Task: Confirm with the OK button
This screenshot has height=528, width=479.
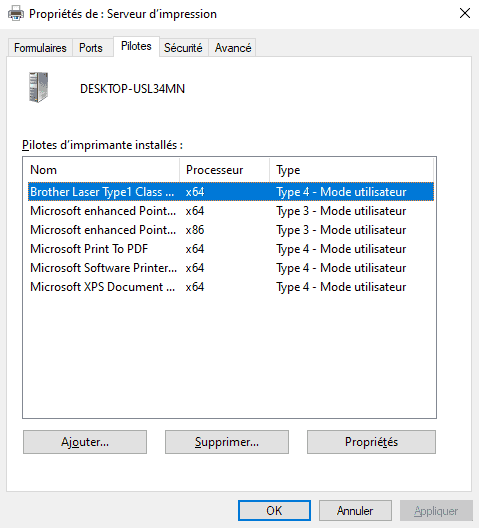Action: 274,510
